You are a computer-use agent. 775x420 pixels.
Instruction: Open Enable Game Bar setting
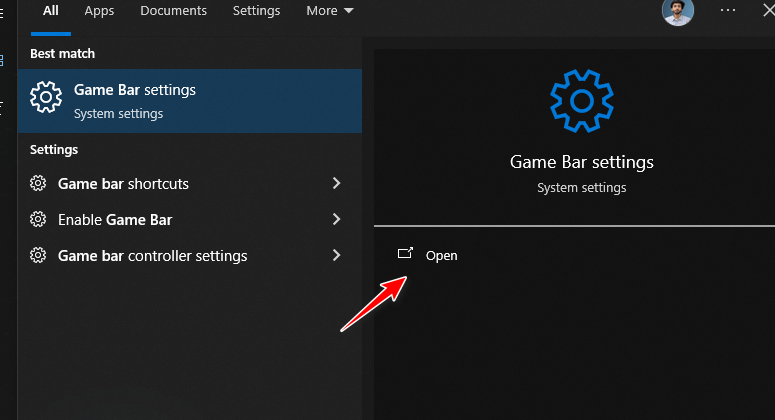(190, 219)
